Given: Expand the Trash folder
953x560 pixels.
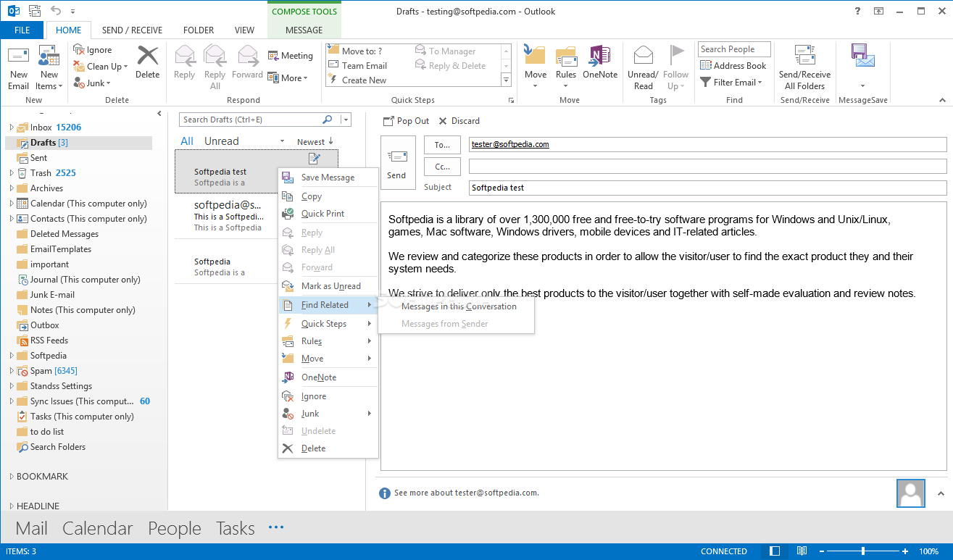Looking at the screenshot, I should [12, 173].
